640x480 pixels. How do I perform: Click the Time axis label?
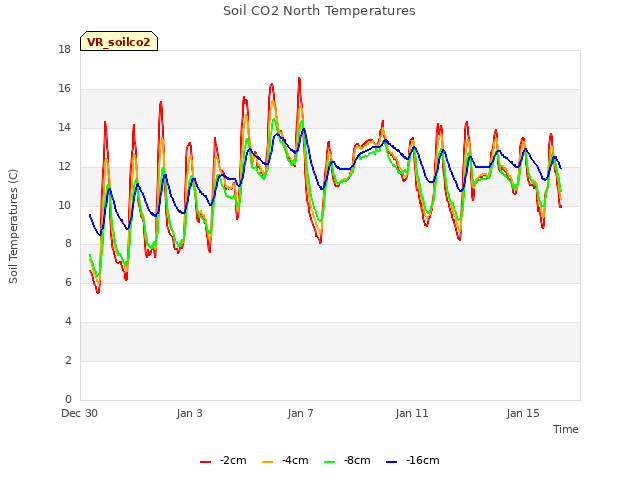pyautogui.click(x=565, y=429)
